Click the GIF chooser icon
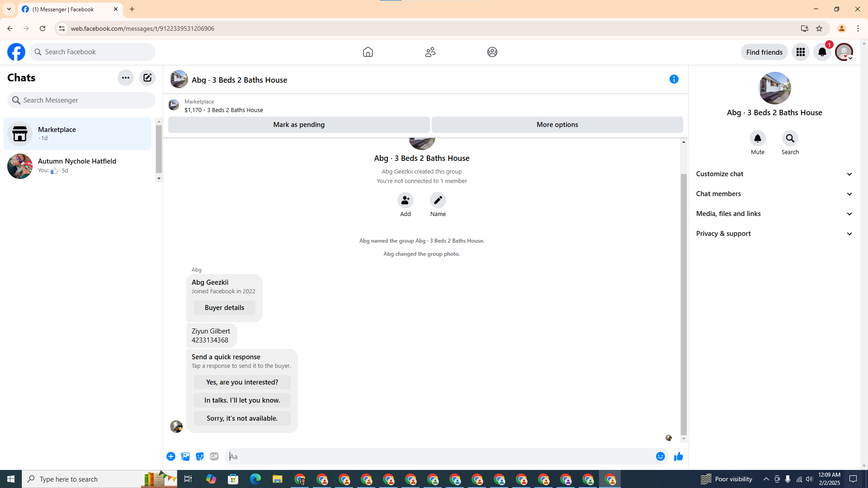 point(214,457)
